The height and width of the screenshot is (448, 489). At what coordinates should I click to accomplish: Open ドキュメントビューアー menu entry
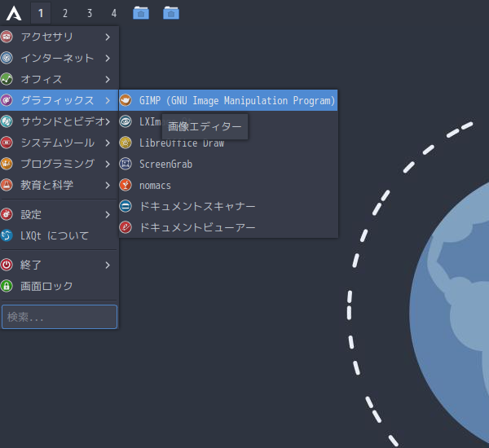(x=228, y=227)
